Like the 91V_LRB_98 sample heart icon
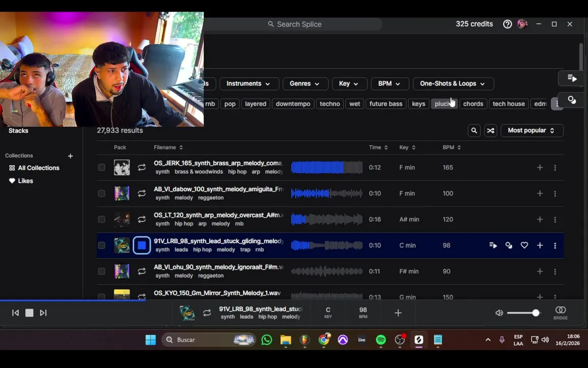 (x=524, y=245)
